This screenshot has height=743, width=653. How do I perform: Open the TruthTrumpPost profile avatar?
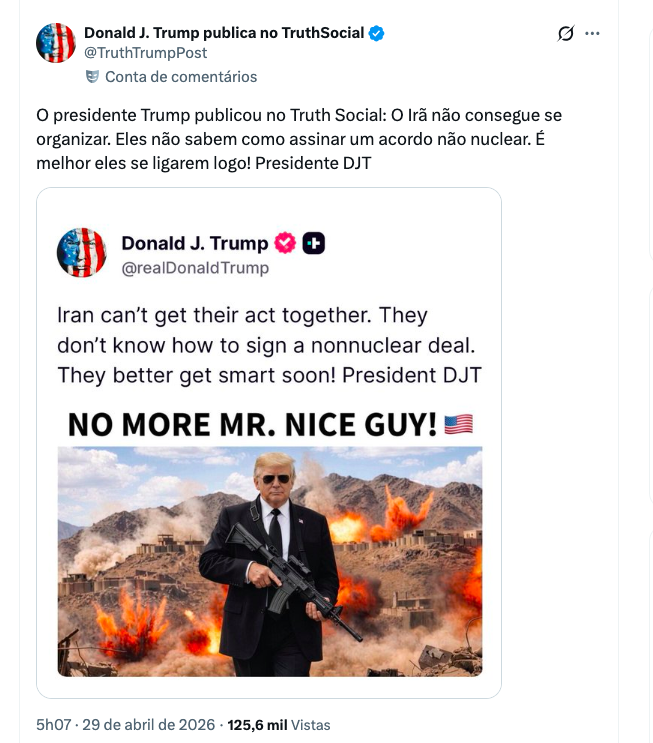click(56, 43)
